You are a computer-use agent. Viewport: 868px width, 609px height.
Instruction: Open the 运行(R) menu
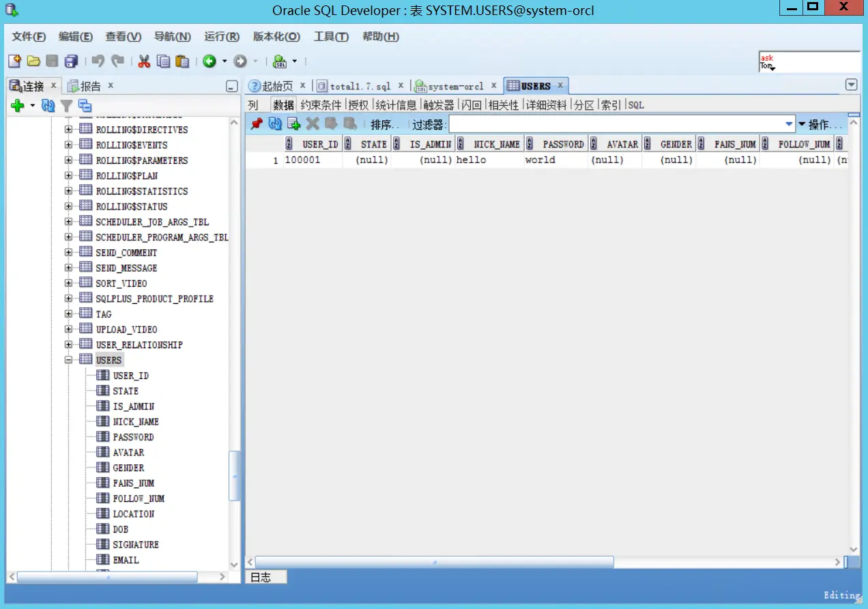coord(222,37)
